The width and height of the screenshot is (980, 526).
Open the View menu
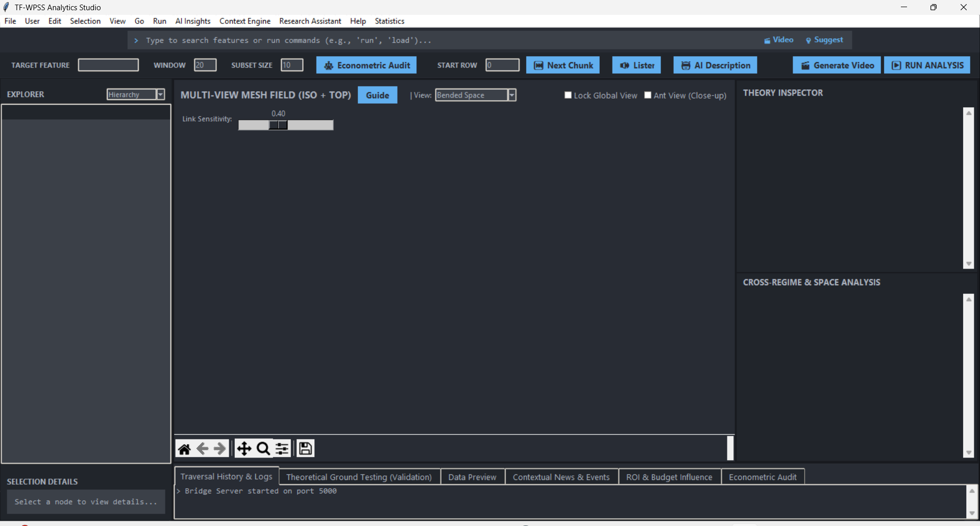117,21
